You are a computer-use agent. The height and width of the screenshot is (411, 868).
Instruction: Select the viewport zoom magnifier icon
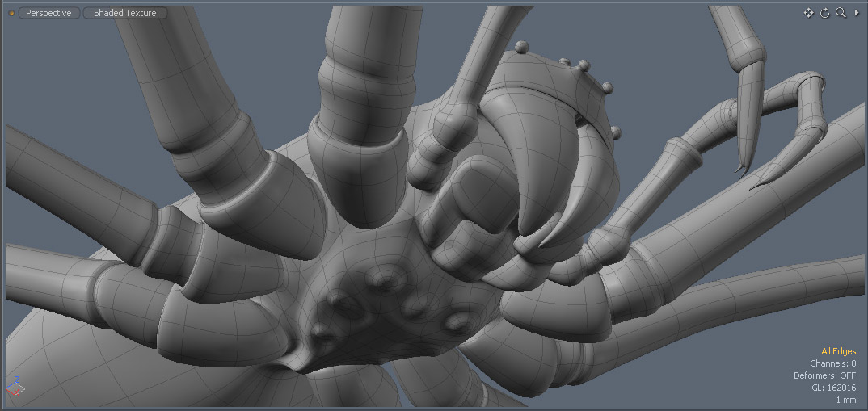841,13
